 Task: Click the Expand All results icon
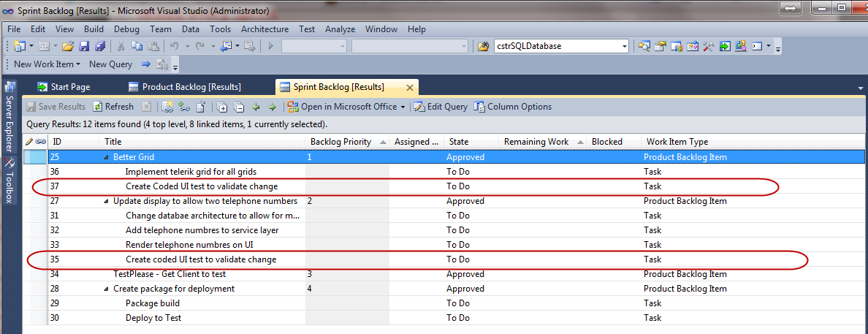tap(222, 107)
